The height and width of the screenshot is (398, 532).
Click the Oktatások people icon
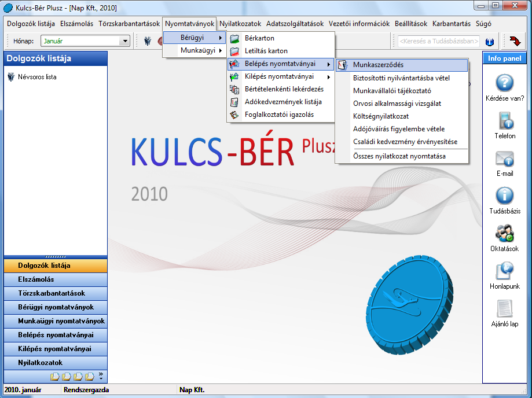pos(505,233)
